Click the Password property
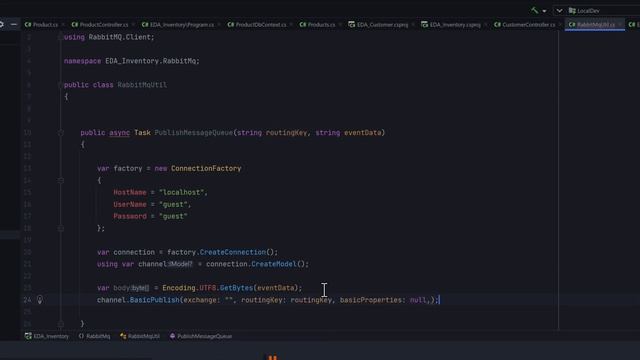Image resolution: width=640 pixels, height=360 pixels. (130, 216)
